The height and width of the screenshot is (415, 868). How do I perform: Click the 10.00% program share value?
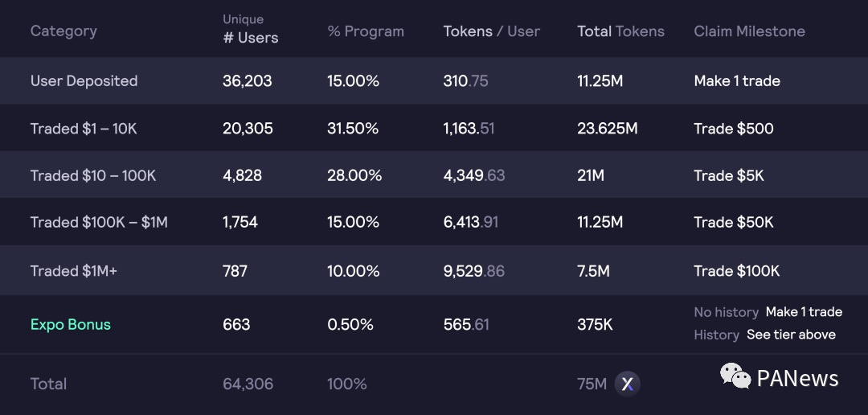click(353, 271)
